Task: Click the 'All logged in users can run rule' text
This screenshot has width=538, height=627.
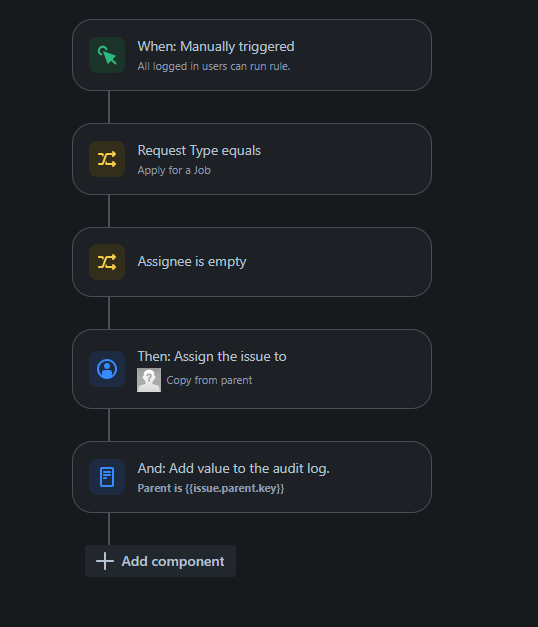Action: point(214,66)
